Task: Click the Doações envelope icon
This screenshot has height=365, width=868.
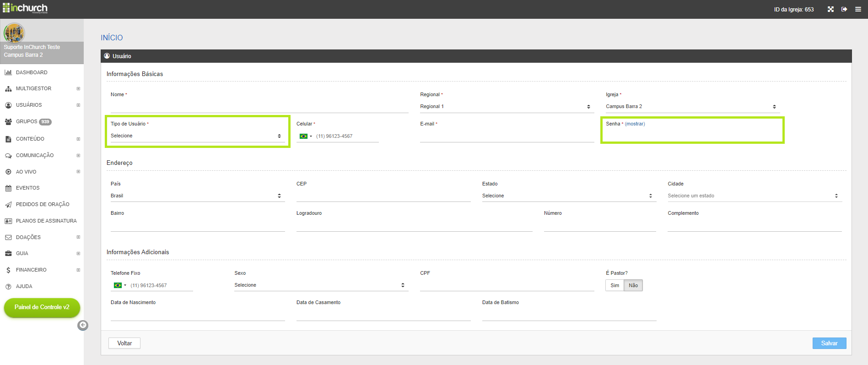Action: coord(8,237)
